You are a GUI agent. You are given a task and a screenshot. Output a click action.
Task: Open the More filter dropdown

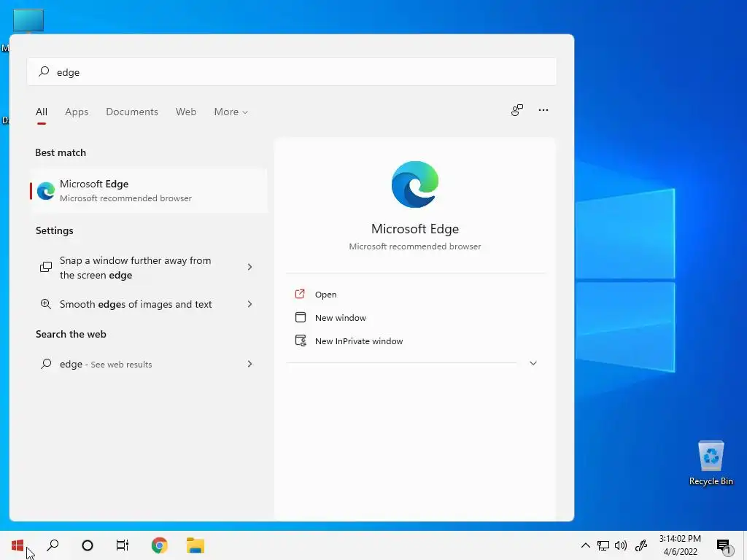point(231,112)
